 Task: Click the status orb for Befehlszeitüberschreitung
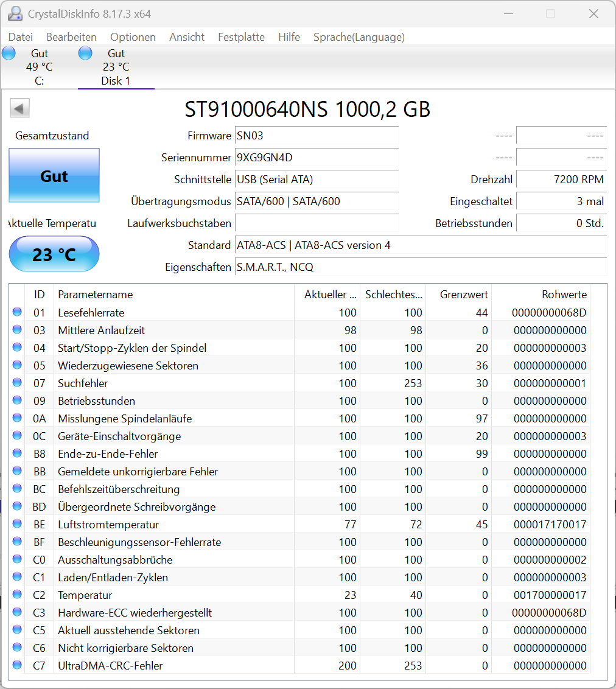click(17, 488)
